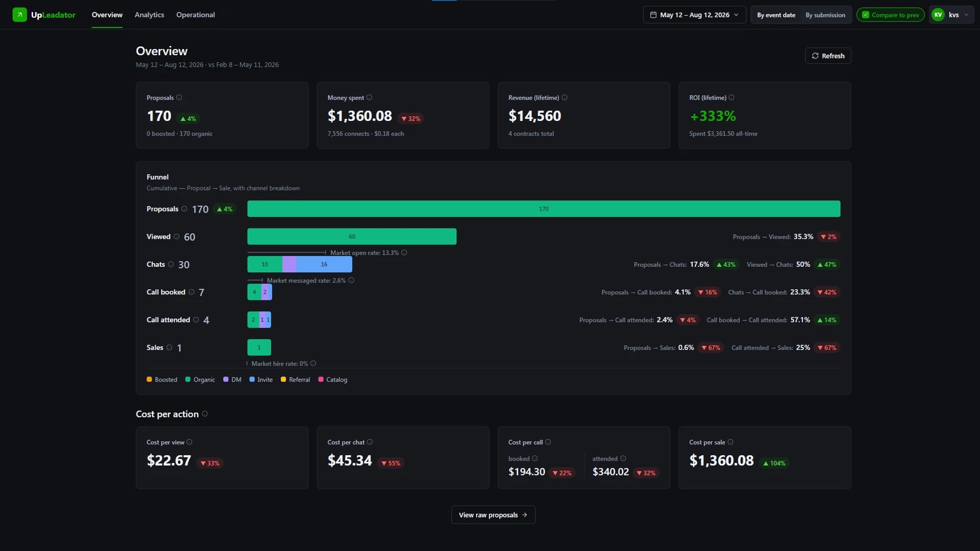Screen dimensions: 980x551
Task: Click the Viewed 60 funnel bar
Action: 352,236
